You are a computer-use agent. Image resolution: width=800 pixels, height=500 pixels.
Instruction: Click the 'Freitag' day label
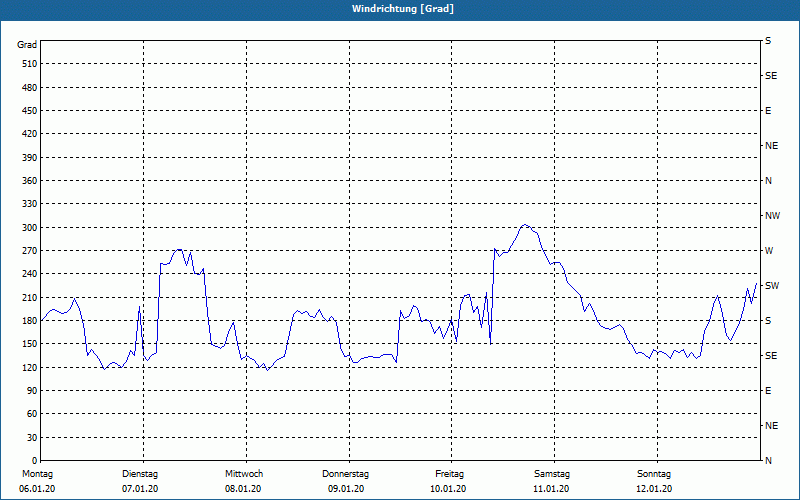click(x=449, y=474)
